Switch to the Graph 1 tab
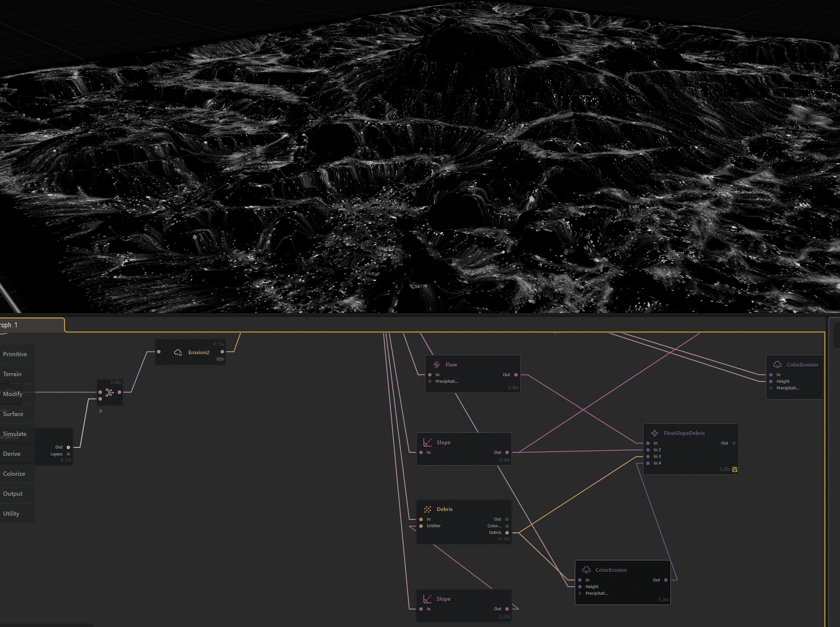840x627 pixels. (x=31, y=325)
